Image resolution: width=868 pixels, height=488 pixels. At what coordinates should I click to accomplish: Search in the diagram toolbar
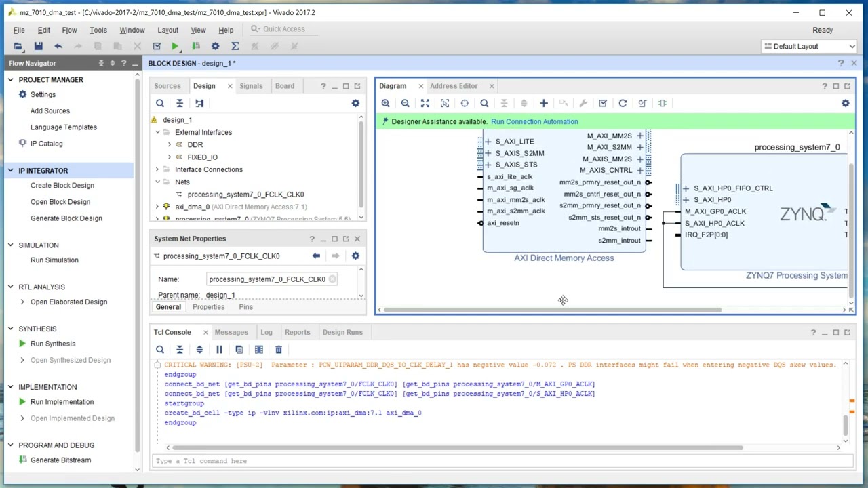point(484,103)
